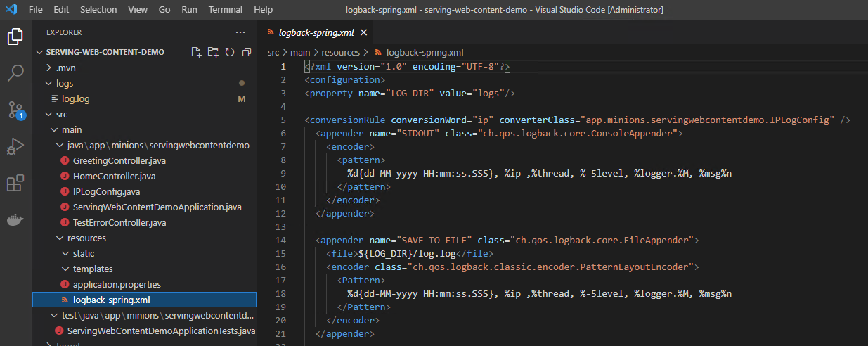The height and width of the screenshot is (346, 868).
Task: Open the Source Control view
Action: click(15, 110)
